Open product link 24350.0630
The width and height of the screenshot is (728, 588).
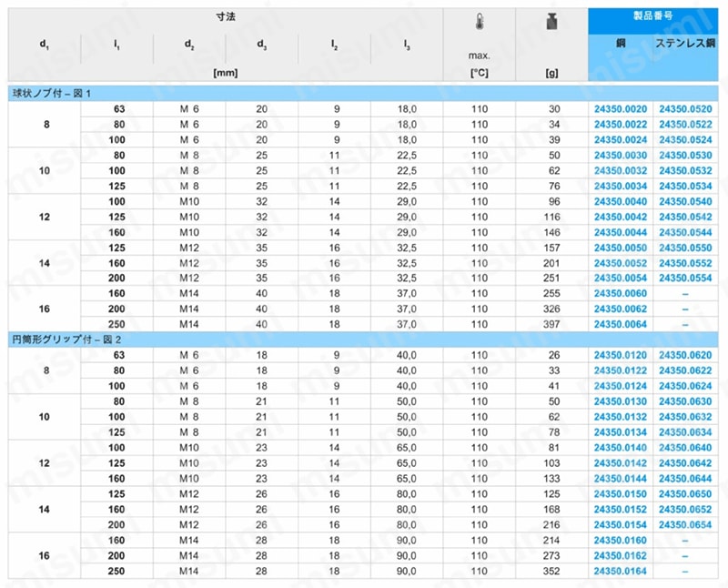[x=685, y=401]
